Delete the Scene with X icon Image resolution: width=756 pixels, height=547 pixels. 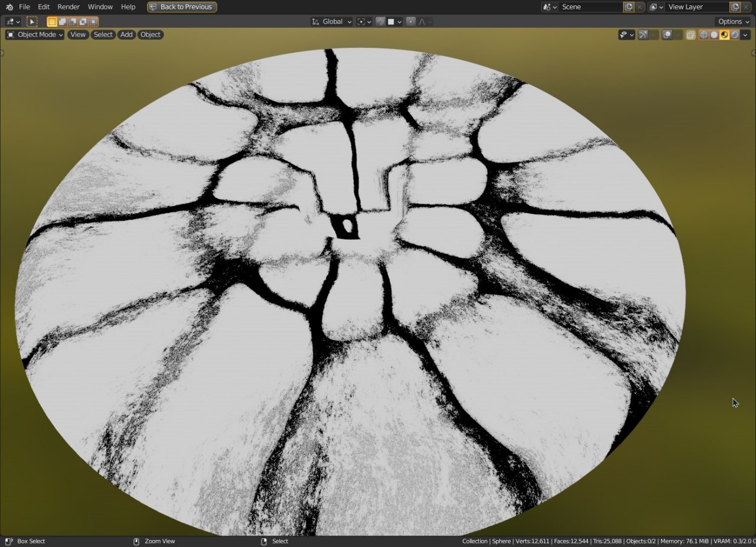click(x=640, y=7)
